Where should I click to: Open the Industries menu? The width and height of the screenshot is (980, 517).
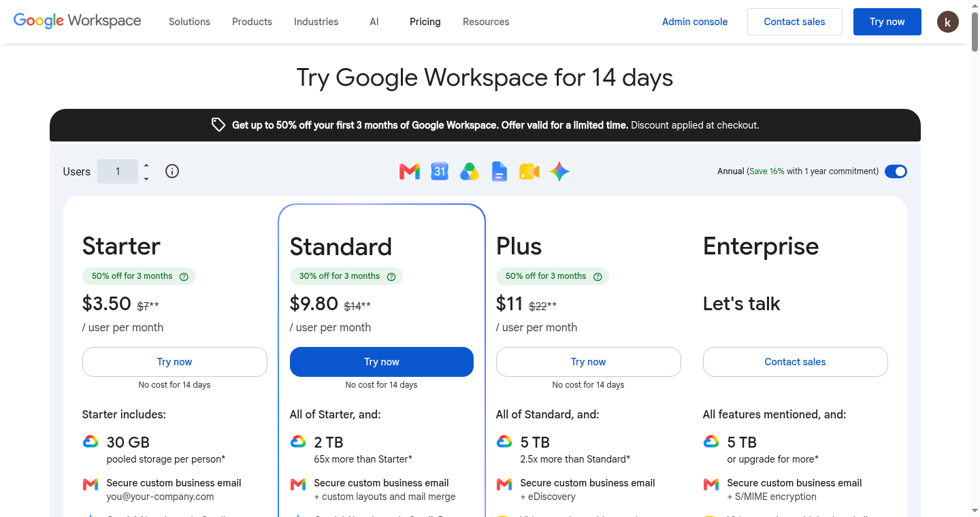pos(316,22)
